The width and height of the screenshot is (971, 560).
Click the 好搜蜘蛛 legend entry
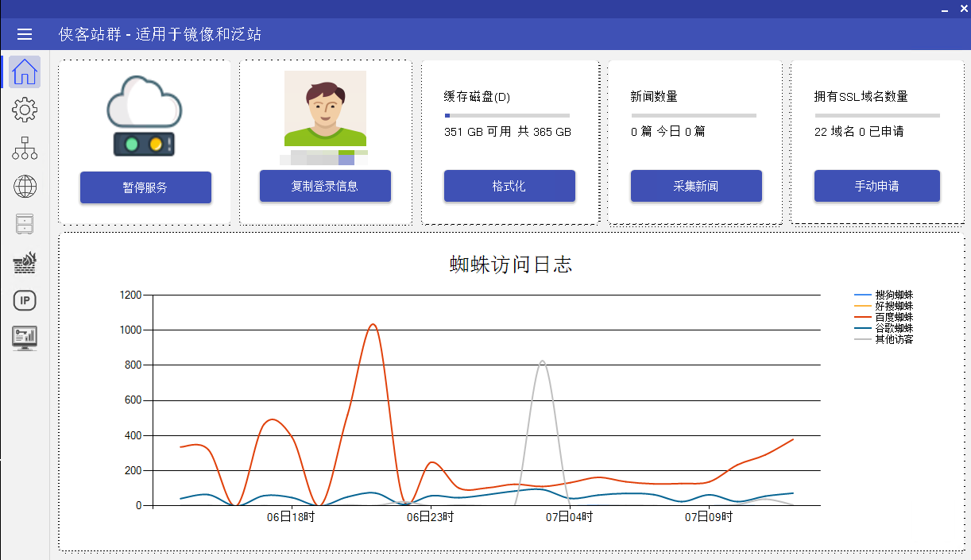pyautogui.click(x=884, y=306)
